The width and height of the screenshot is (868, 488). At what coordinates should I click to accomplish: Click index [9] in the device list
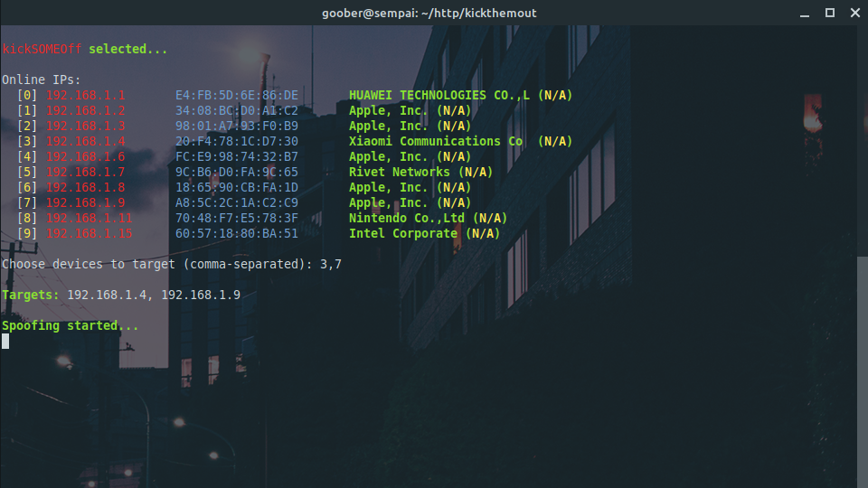click(x=27, y=233)
